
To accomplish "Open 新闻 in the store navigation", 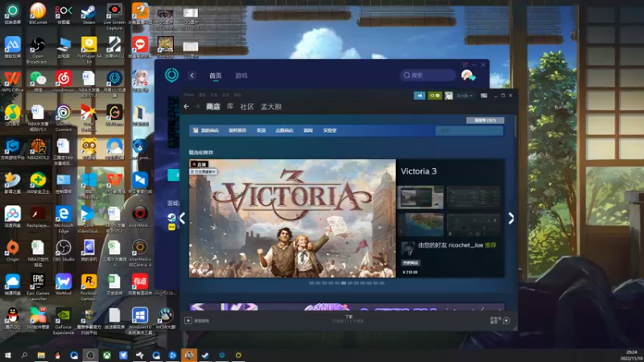I will [308, 130].
